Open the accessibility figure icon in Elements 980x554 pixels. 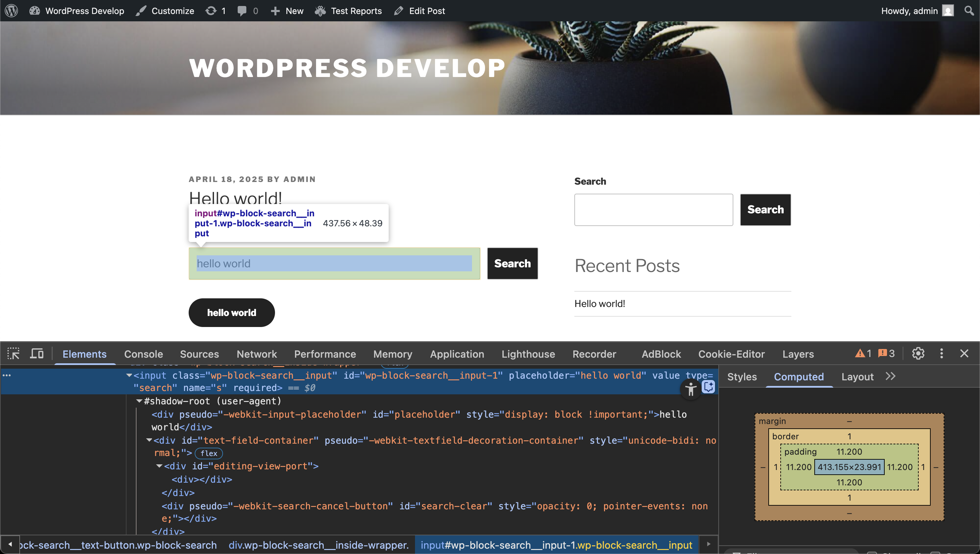(x=690, y=389)
